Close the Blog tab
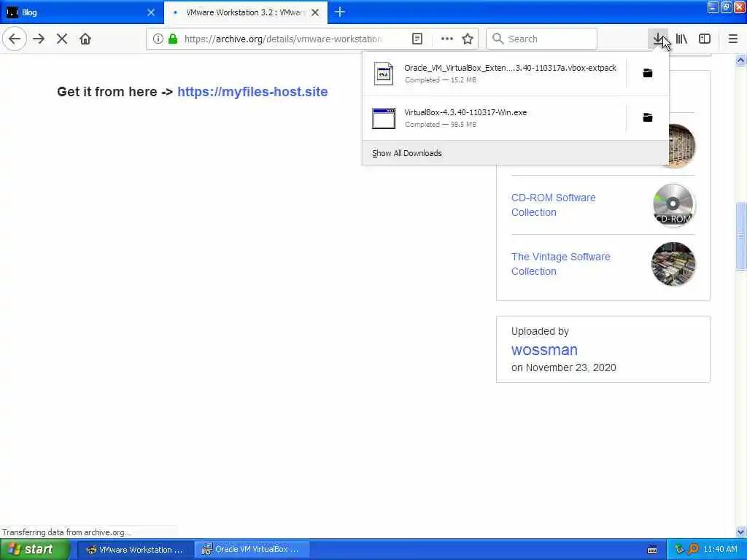Screen dimensions: 747x560 [x=151, y=12]
